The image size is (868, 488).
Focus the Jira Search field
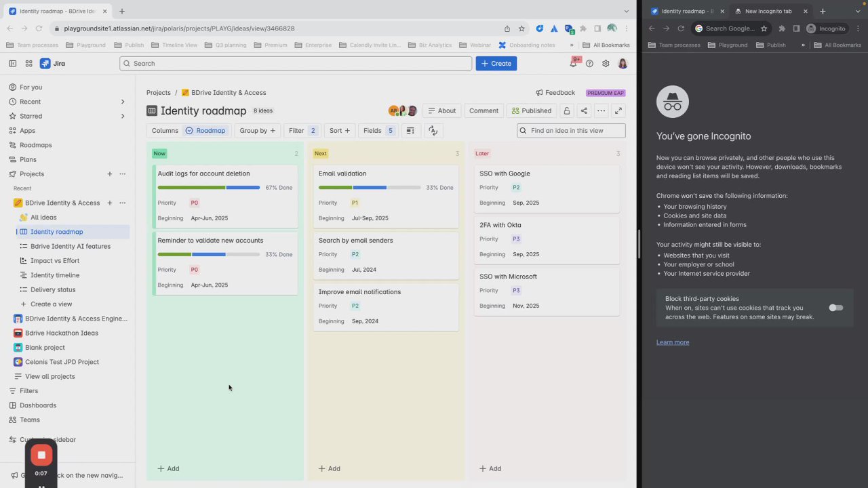[296, 63]
